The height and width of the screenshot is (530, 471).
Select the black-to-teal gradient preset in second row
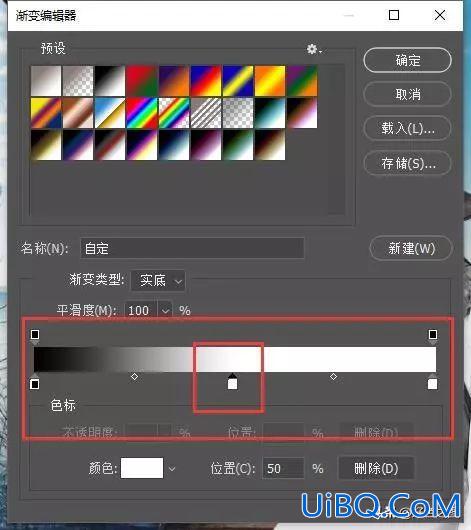[x=270, y=113]
